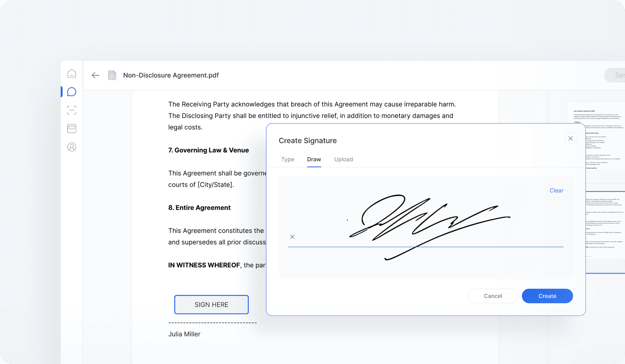Viewport: 625px width, 364px height.
Task: Close the Create Signature dialog
Action: pos(571,138)
